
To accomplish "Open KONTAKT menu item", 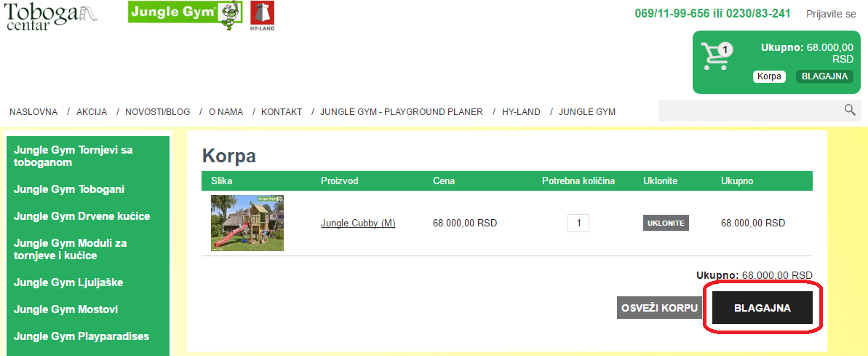I will point(282,112).
